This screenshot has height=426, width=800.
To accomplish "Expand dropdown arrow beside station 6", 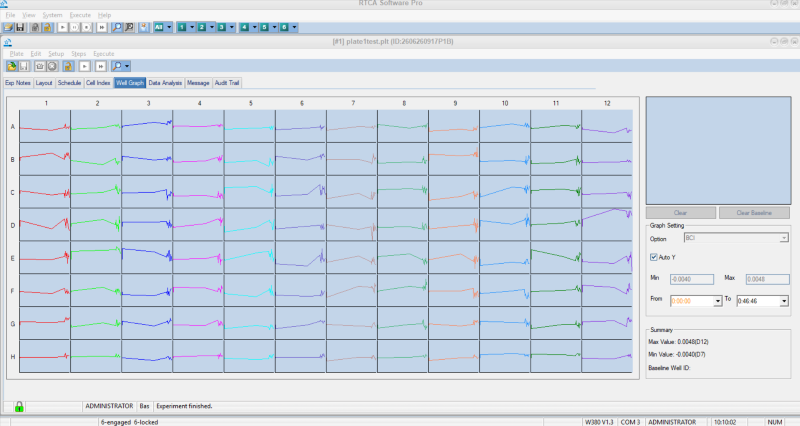I will (x=294, y=28).
